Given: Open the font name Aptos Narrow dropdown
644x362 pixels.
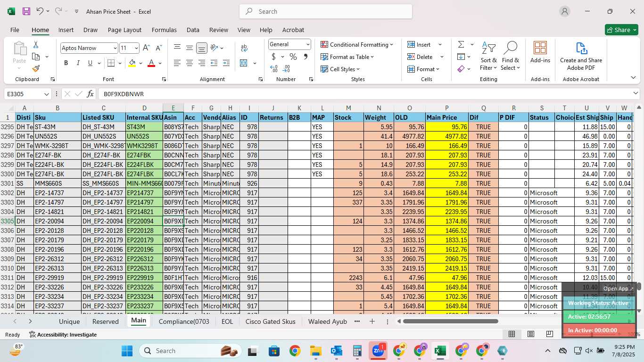Looking at the screenshot, I should tap(115, 48).
